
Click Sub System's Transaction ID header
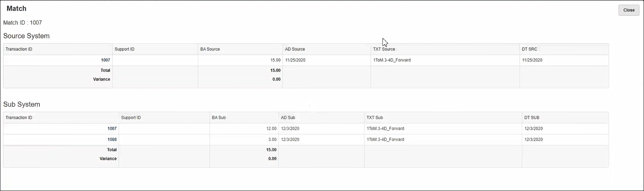[x=19, y=118]
